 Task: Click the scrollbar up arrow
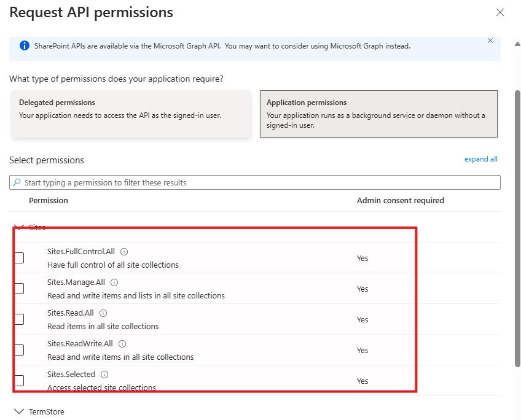[x=517, y=44]
